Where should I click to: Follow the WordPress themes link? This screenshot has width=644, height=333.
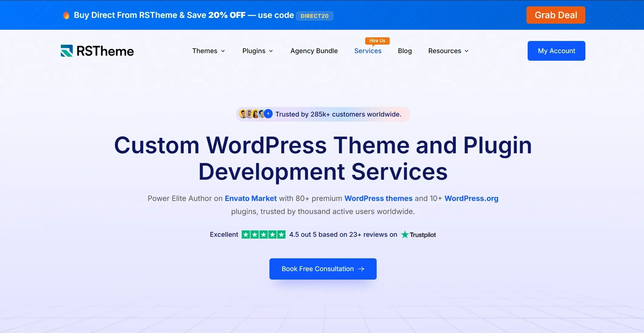(x=378, y=199)
